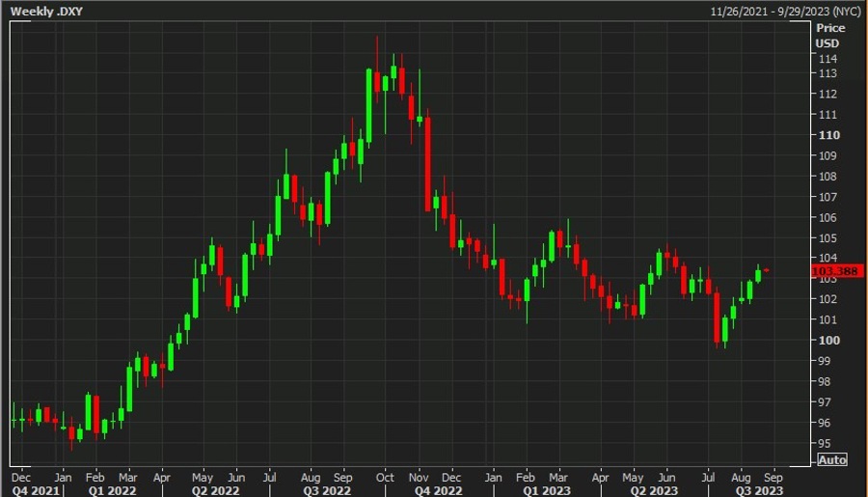Click the 112 price axis label
The width and height of the screenshot is (868, 497).
[x=828, y=95]
